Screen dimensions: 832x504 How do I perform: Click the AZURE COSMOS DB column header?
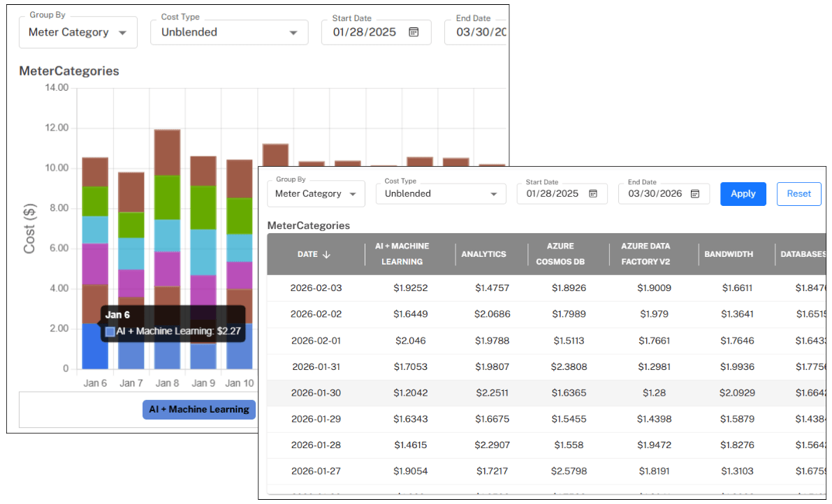[561, 254]
